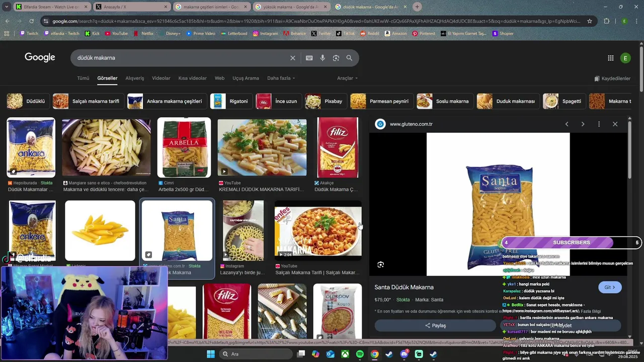Select the Rigatoni filter chip
Screen dimensions: 644x362
(231, 101)
